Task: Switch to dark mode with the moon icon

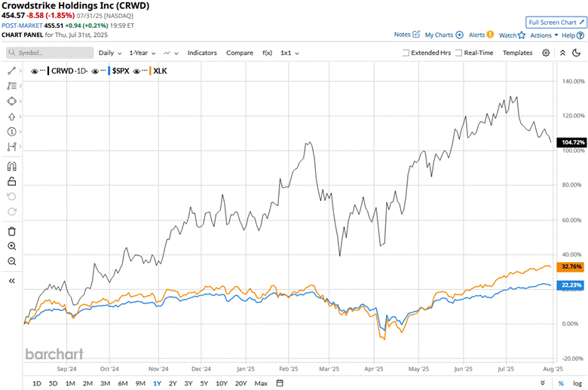Action: pyautogui.click(x=577, y=53)
